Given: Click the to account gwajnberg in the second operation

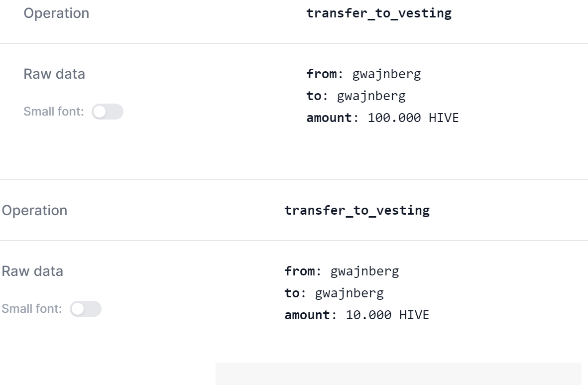Looking at the screenshot, I should pyautogui.click(x=350, y=293).
